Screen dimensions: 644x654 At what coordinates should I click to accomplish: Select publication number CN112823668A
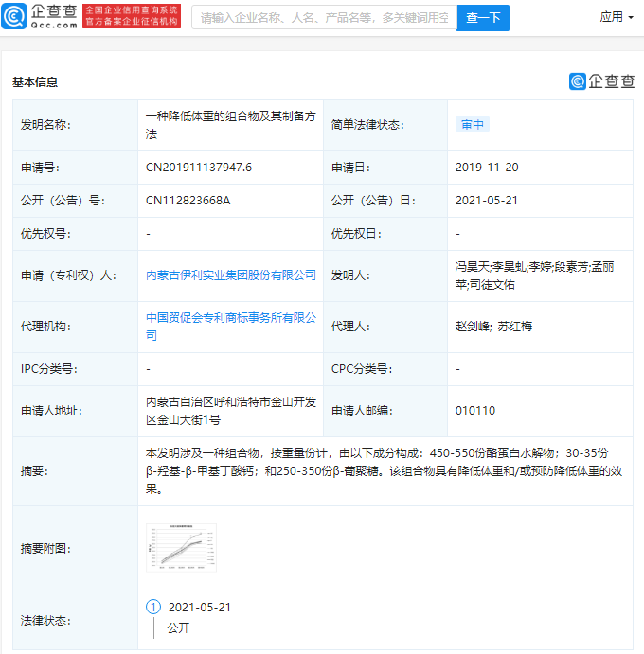coord(188,201)
